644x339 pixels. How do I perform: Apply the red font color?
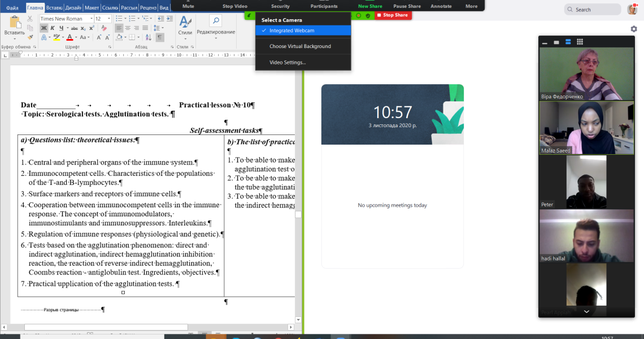coord(70,37)
